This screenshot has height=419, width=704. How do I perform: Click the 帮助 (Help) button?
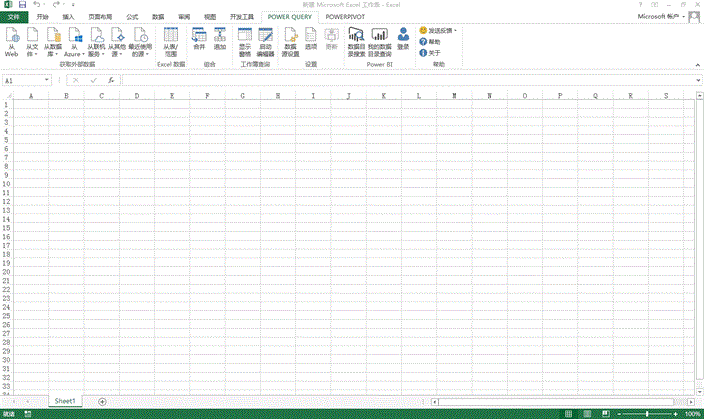432,42
